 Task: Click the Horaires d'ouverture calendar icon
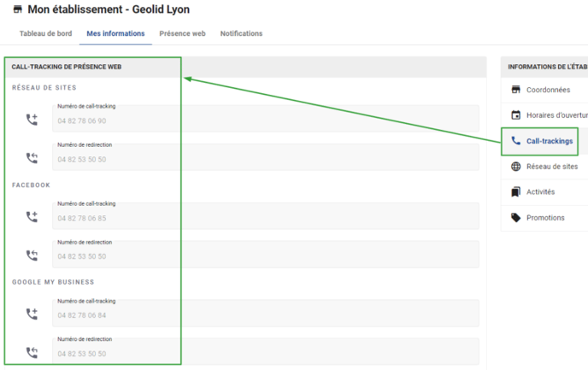pos(515,115)
